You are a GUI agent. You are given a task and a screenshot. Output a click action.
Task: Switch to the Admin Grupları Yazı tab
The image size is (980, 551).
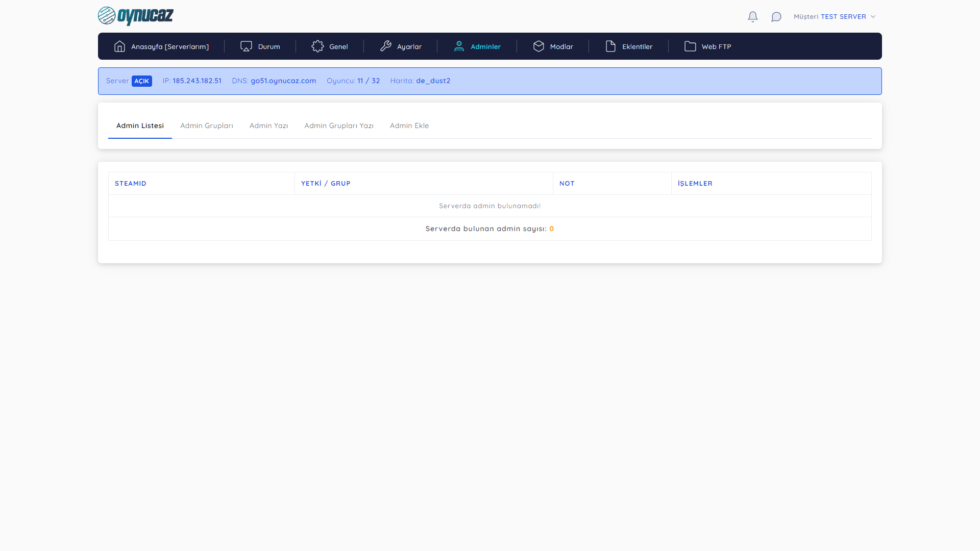click(x=339, y=126)
